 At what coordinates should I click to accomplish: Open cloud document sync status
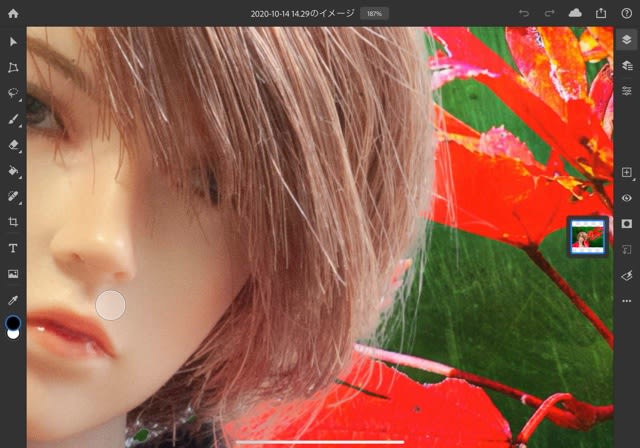pos(575,13)
